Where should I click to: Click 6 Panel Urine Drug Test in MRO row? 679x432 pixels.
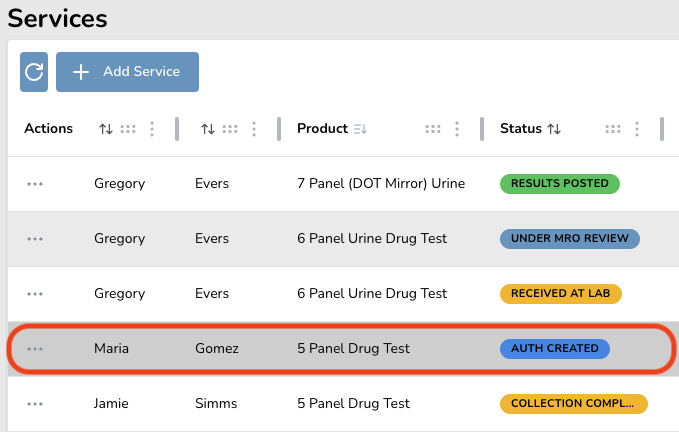372,239
